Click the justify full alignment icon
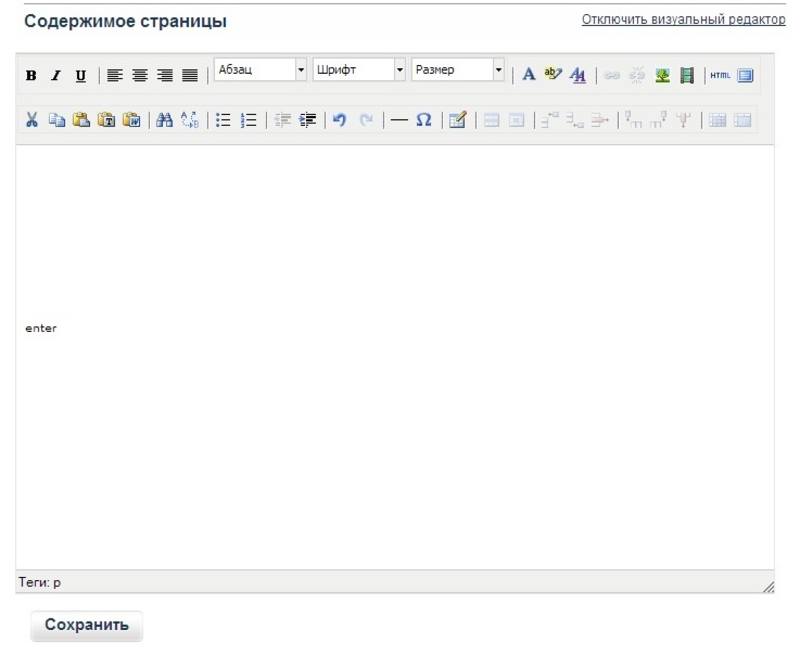800x655 pixels. 189,75
